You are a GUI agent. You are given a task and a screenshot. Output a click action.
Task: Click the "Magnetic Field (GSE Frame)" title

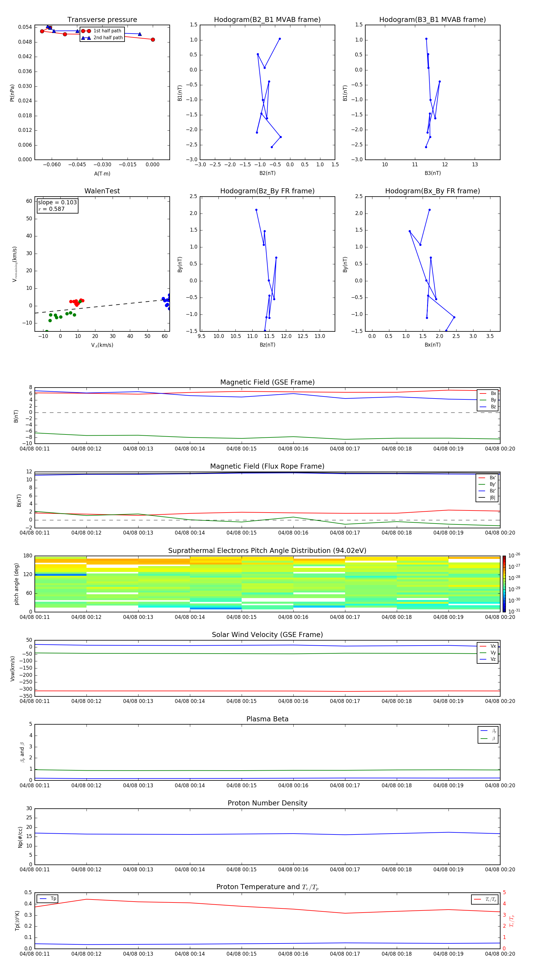click(267, 382)
